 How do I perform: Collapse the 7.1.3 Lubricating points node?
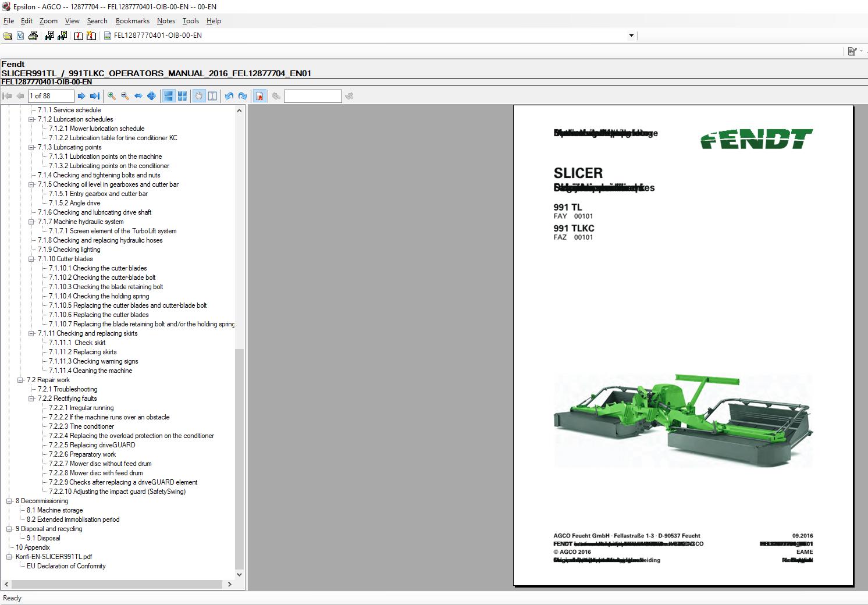coord(31,147)
